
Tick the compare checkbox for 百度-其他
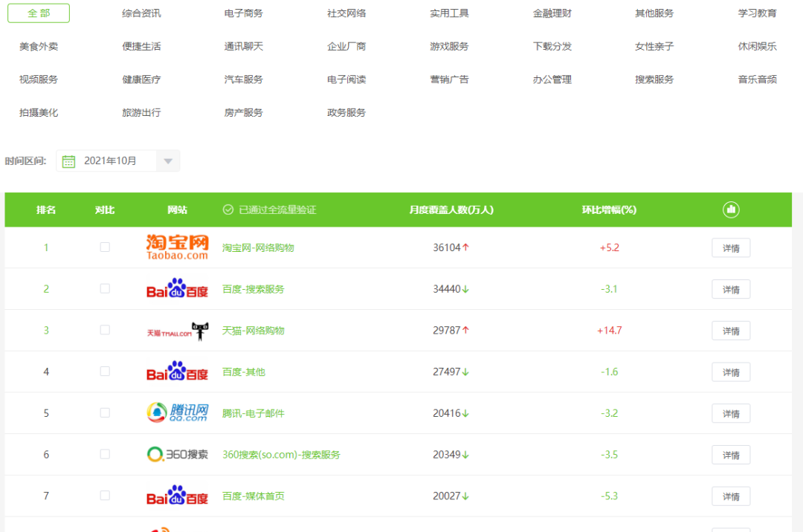click(105, 372)
